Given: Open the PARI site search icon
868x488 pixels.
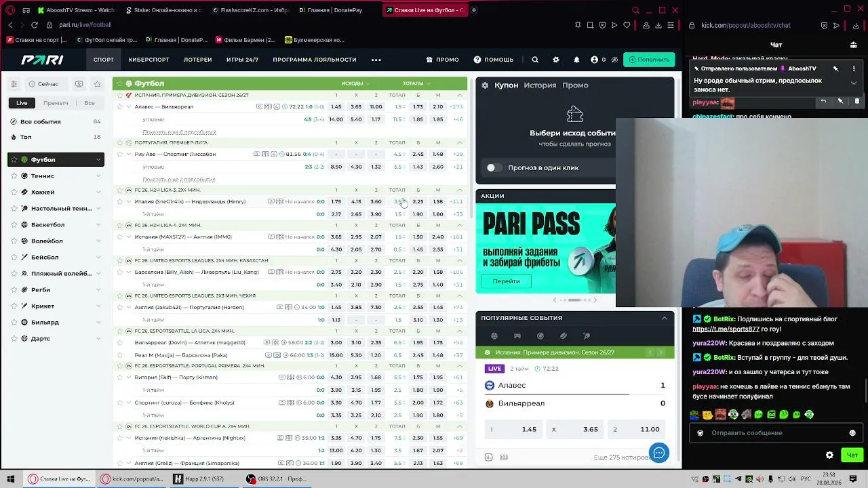Looking at the screenshot, I should (x=535, y=60).
